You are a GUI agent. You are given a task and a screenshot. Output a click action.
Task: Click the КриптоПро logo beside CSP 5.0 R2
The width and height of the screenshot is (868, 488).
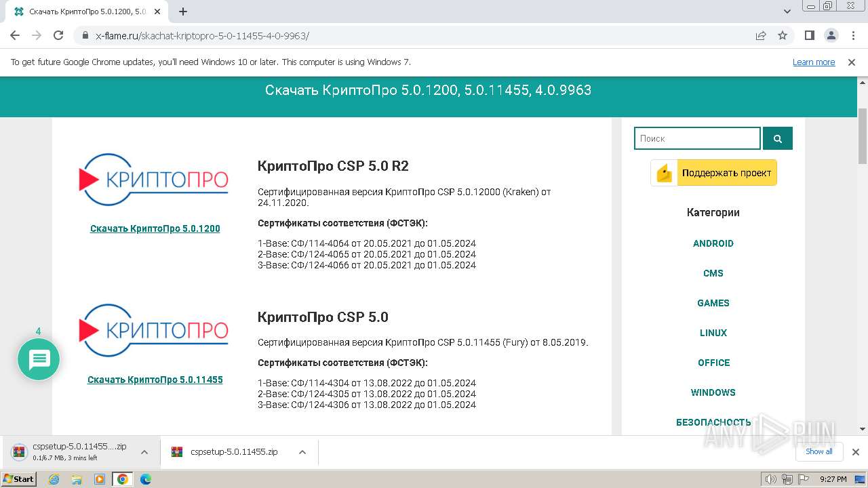coord(154,180)
